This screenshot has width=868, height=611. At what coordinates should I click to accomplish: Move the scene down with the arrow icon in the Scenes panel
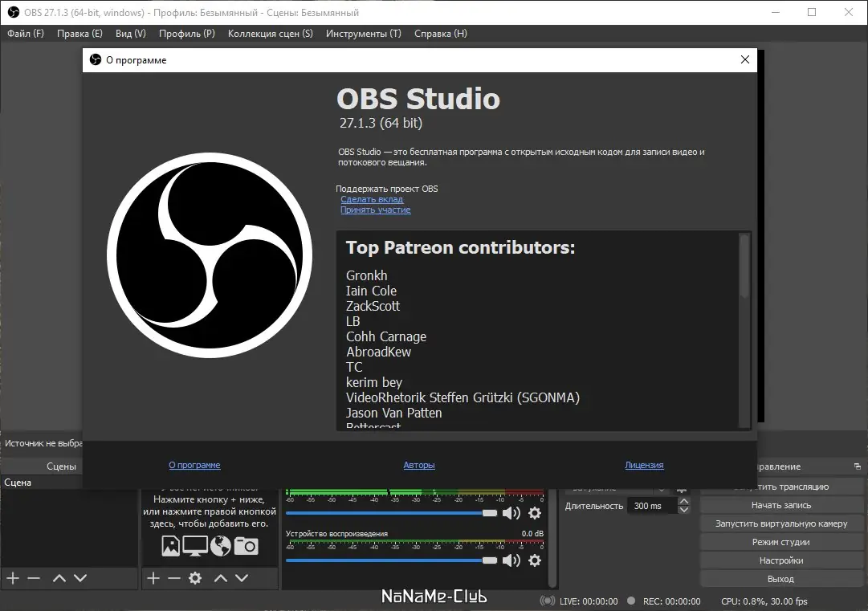(80, 578)
